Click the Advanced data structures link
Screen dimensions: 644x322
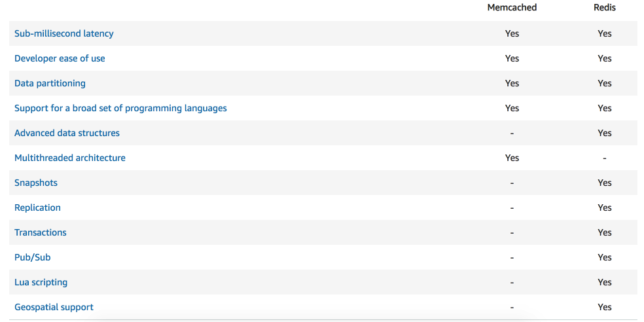point(67,133)
